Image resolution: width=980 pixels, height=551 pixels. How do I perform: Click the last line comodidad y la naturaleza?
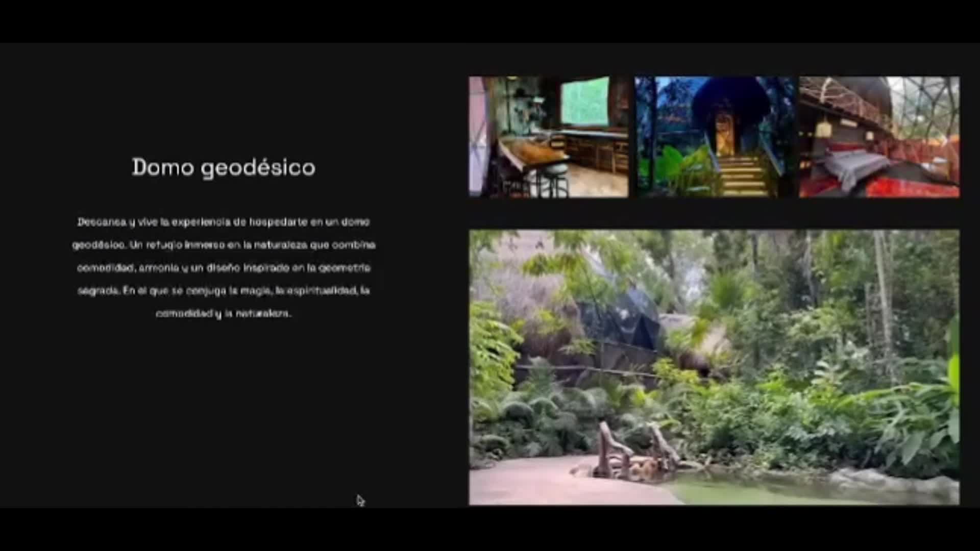tap(224, 314)
